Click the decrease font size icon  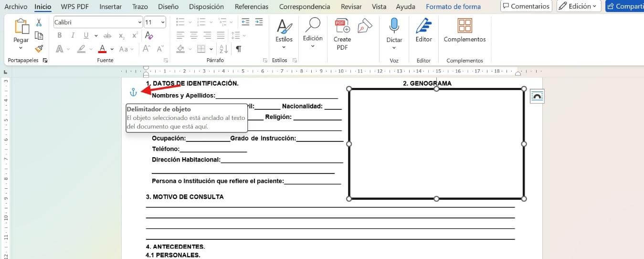159,49
